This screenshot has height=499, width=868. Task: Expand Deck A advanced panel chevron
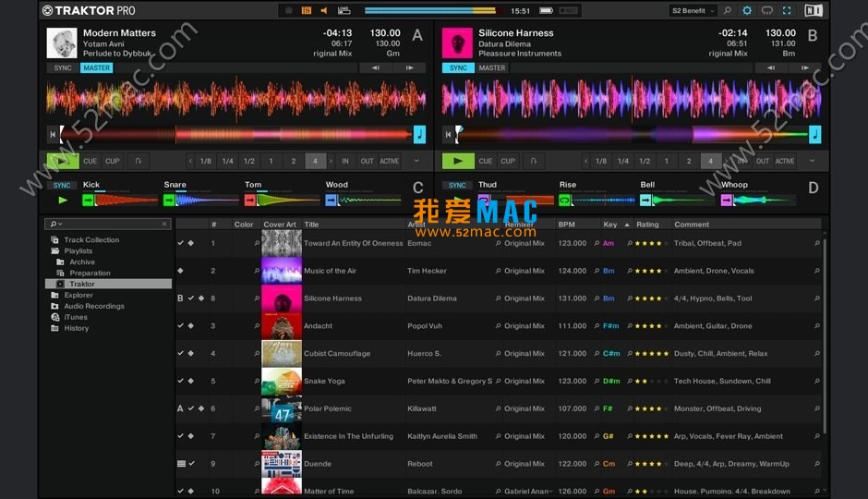[x=416, y=161]
